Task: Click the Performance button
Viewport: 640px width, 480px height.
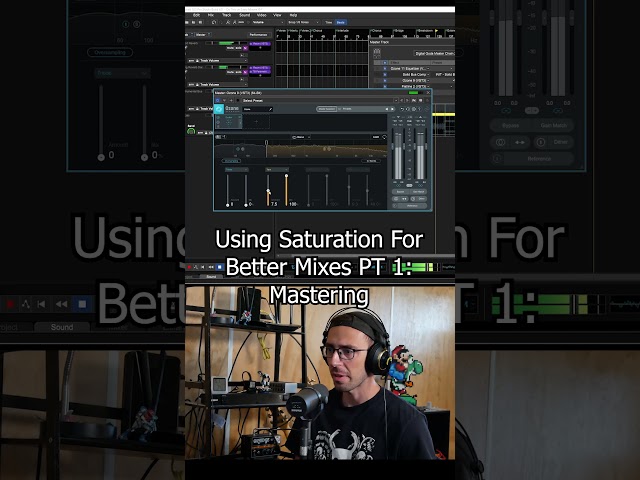Action: 258,35
